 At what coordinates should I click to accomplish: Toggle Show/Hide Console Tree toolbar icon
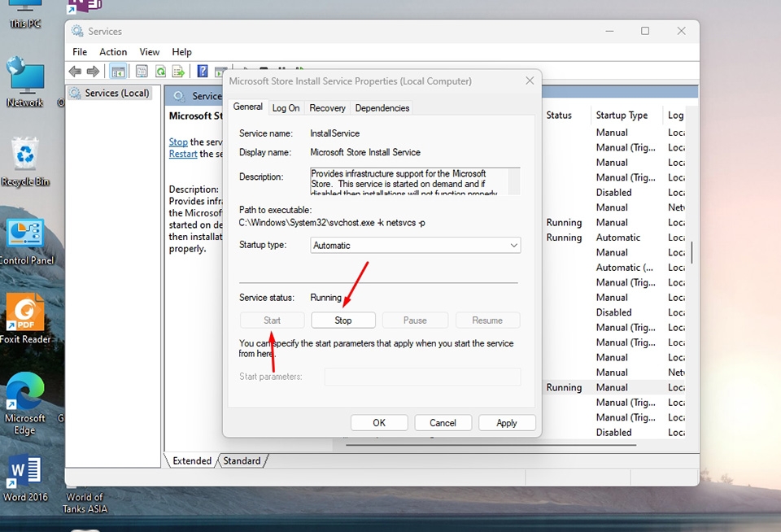[x=118, y=72]
